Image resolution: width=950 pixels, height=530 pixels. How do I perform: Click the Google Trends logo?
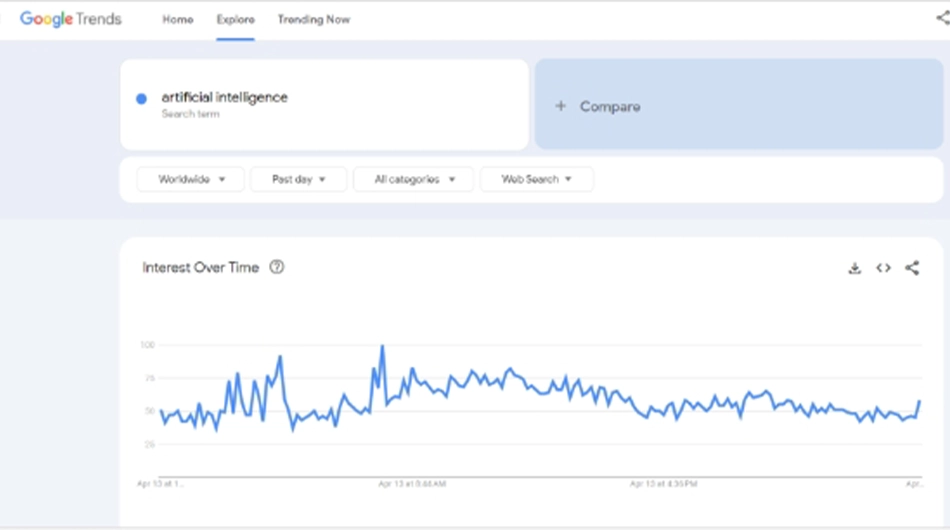[x=70, y=19]
